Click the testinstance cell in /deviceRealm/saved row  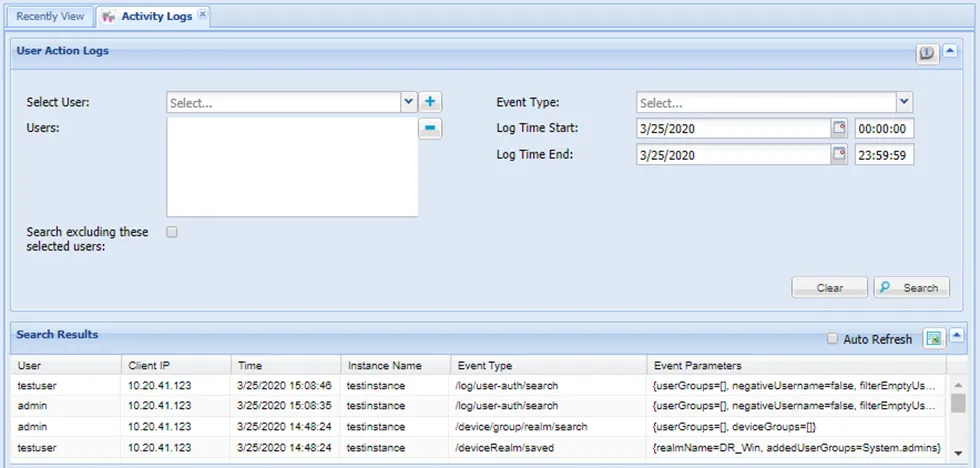395,448
